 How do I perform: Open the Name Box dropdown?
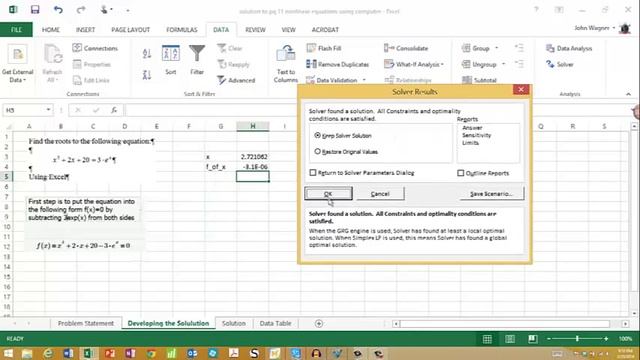[x=49, y=110]
